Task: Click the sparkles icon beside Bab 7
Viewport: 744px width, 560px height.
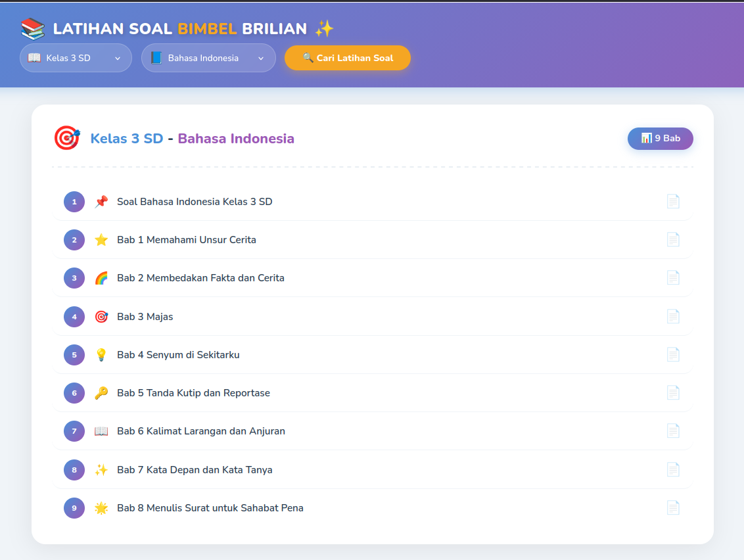Action: [101, 470]
